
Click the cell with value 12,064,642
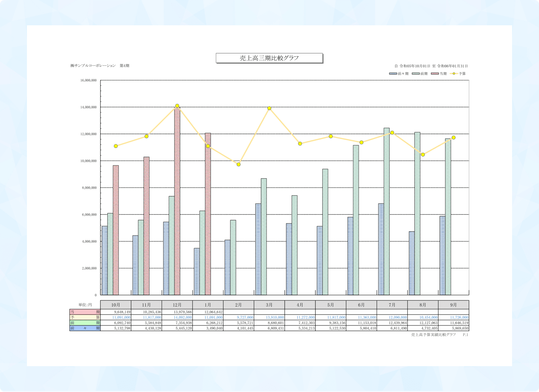(x=208, y=312)
